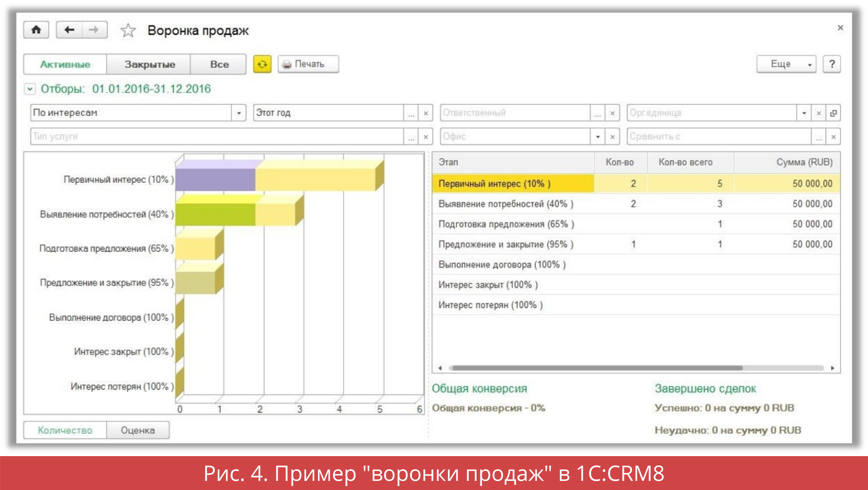This screenshot has height=490, width=868.
Task: Click the Ответственный input field
Action: 515,113
